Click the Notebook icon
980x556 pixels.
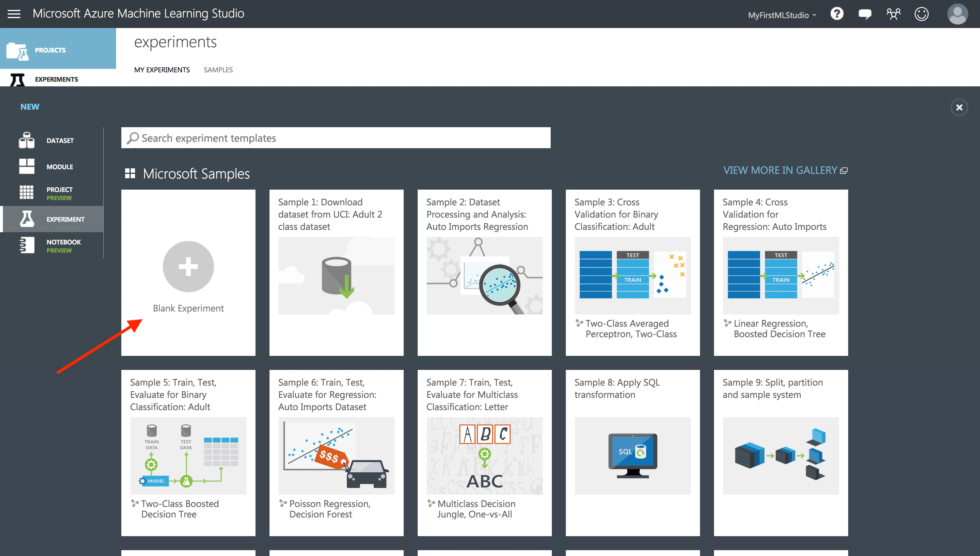(27, 245)
